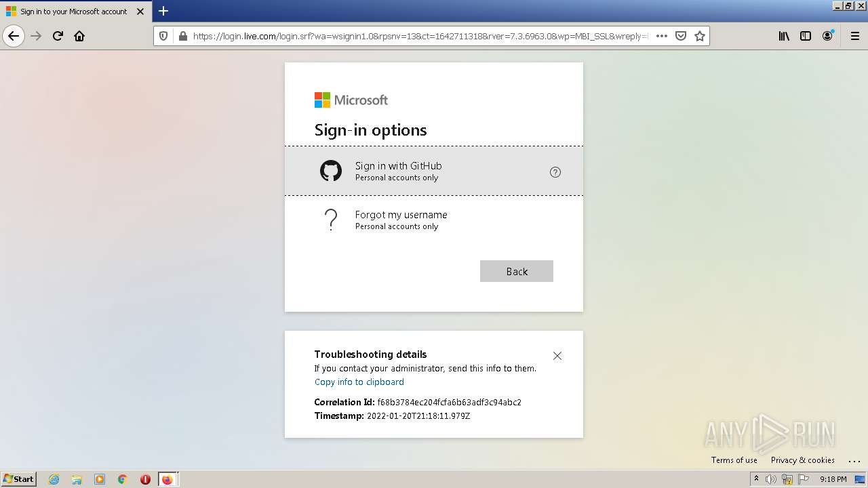Open Firefox account icon
The width and height of the screenshot is (868, 488).
pyautogui.click(x=827, y=36)
